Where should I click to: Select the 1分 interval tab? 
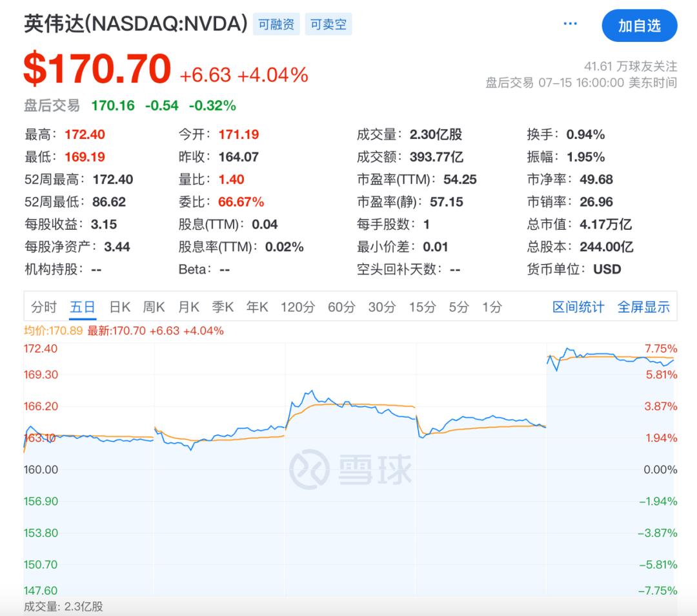click(492, 307)
